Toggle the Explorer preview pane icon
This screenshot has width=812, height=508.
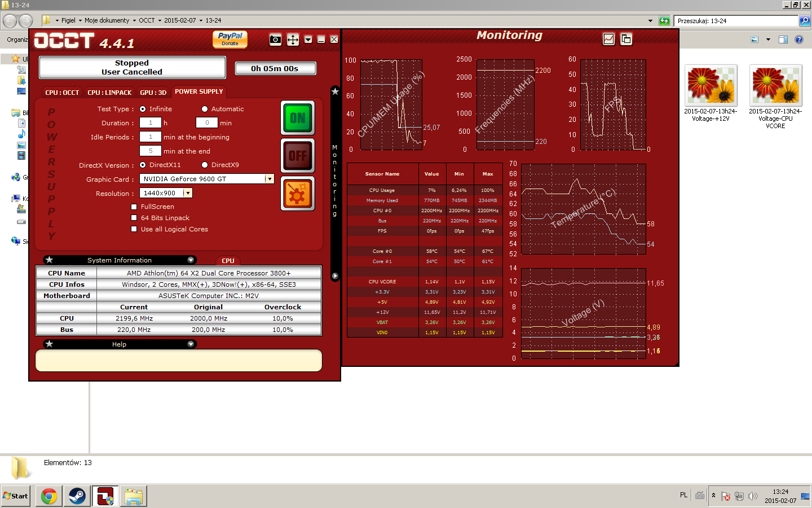(783, 40)
